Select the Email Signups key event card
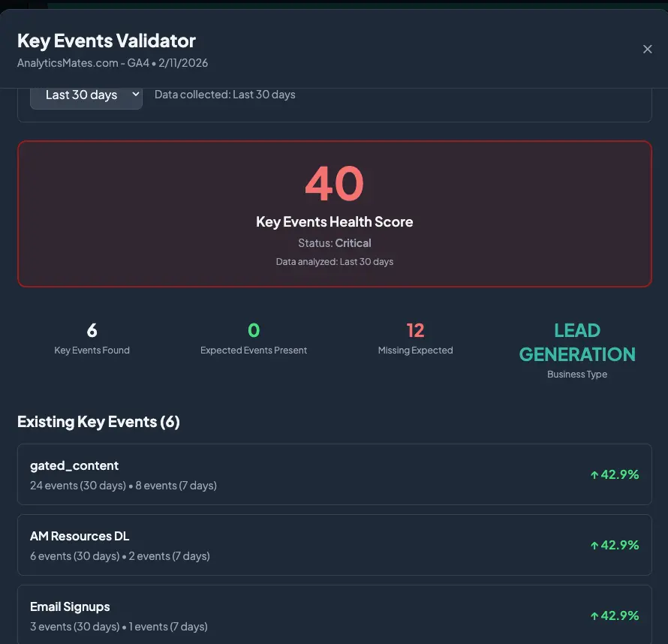Viewport: 668px width, 644px height. coord(334,615)
